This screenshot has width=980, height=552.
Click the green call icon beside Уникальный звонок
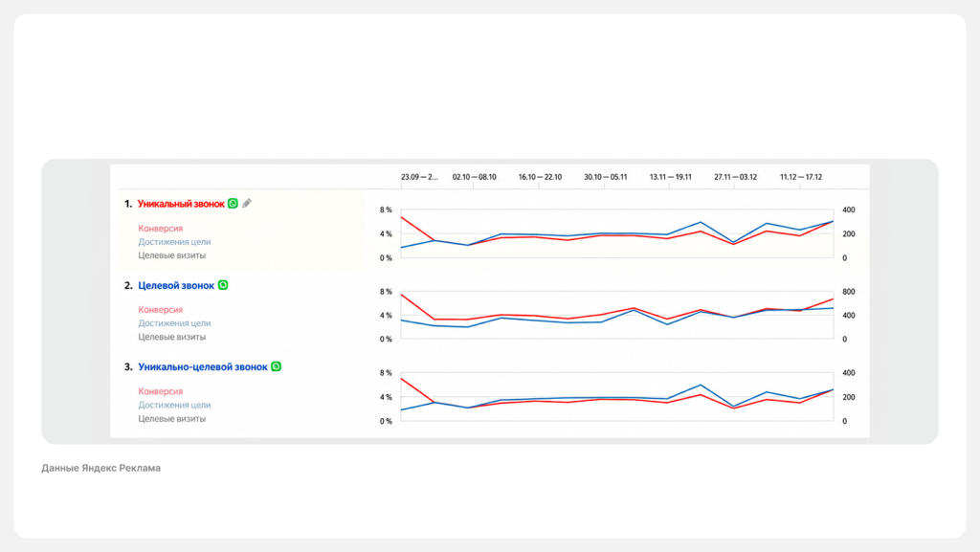(x=233, y=204)
